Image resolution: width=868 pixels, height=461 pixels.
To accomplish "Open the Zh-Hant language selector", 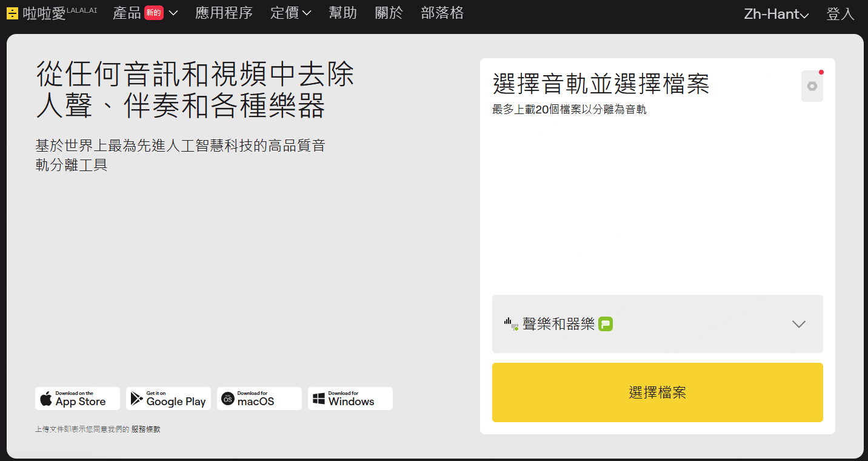I will [776, 15].
